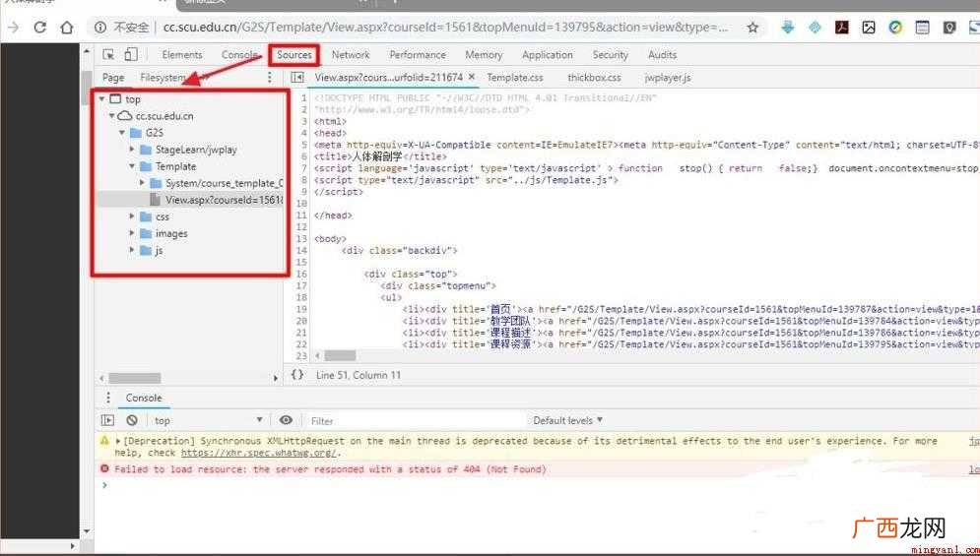Image resolution: width=980 pixels, height=556 pixels.
Task: Open the PDF extension icon in toolbar
Action: point(842,28)
